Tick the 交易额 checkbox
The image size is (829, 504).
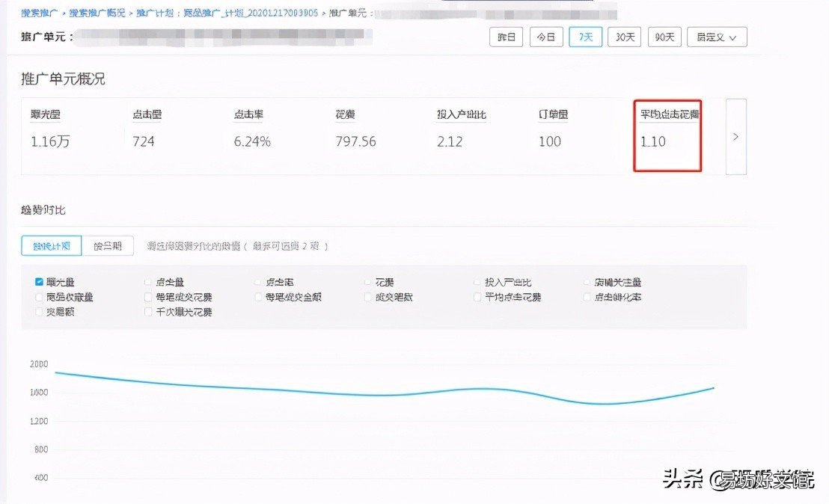click(39, 312)
